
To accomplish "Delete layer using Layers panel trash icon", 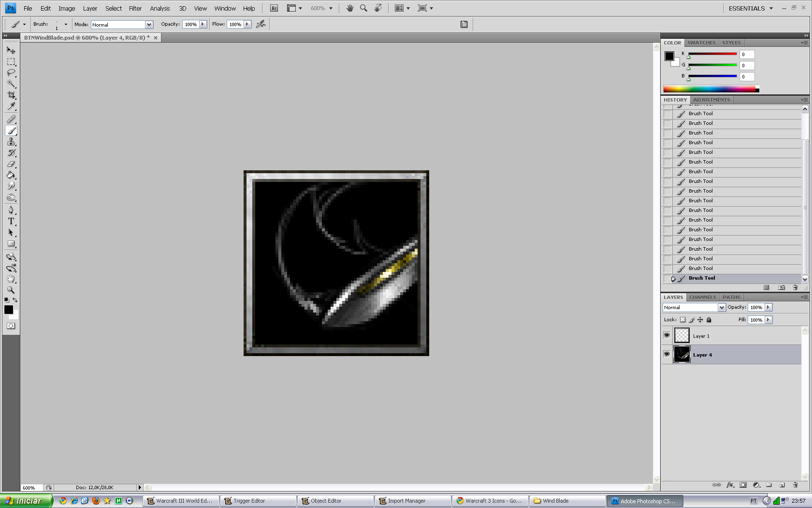I will [795, 485].
